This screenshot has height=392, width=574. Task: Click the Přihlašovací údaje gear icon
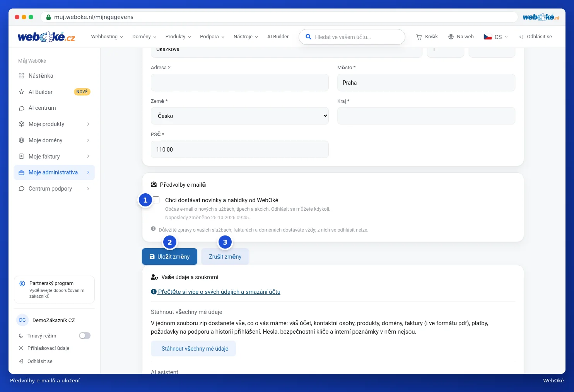click(21, 348)
